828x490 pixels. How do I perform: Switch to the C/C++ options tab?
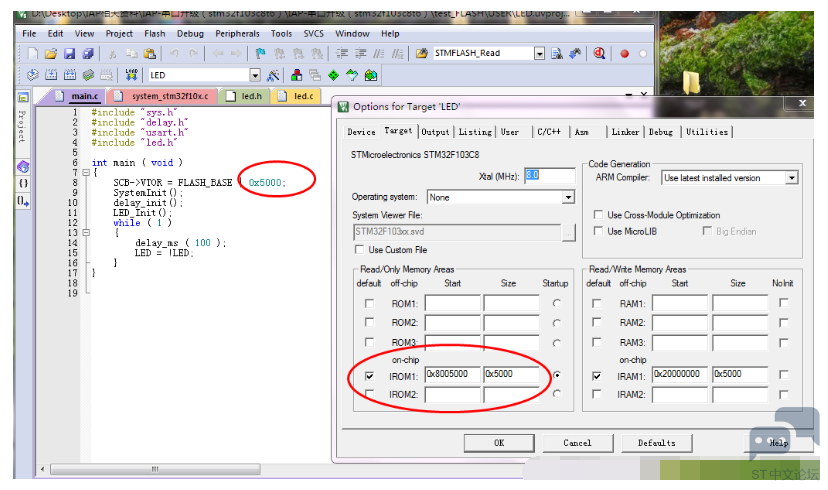pos(549,132)
